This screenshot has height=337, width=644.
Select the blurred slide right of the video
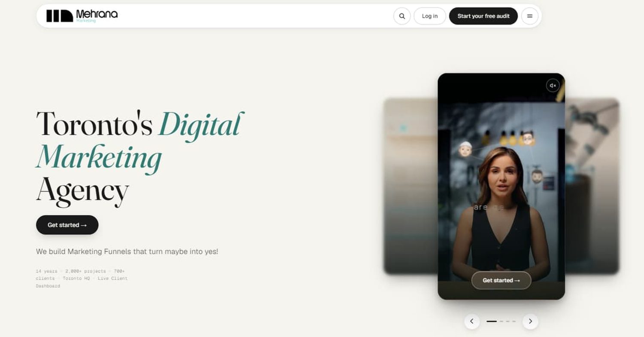click(x=592, y=186)
